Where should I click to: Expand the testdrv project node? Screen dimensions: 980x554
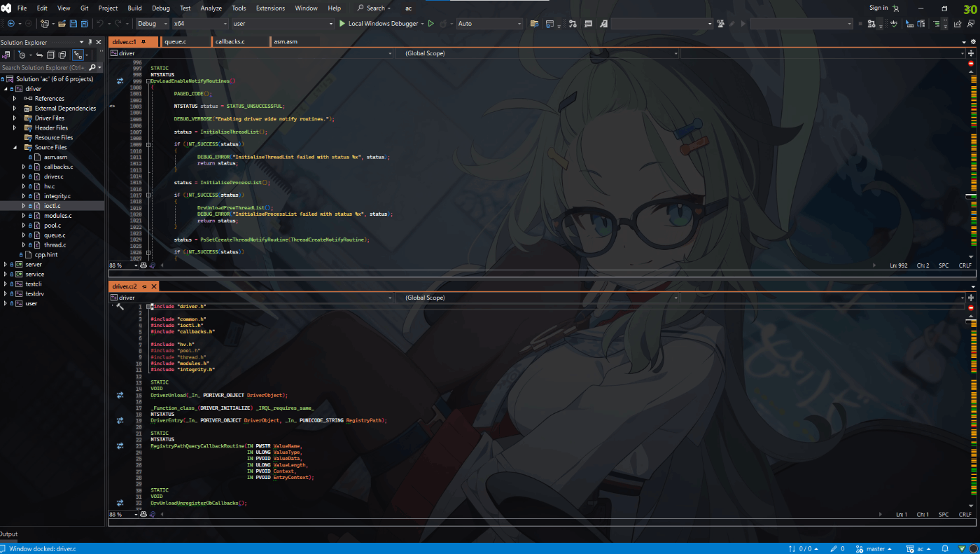pyautogui.click(x=6, y=294)
